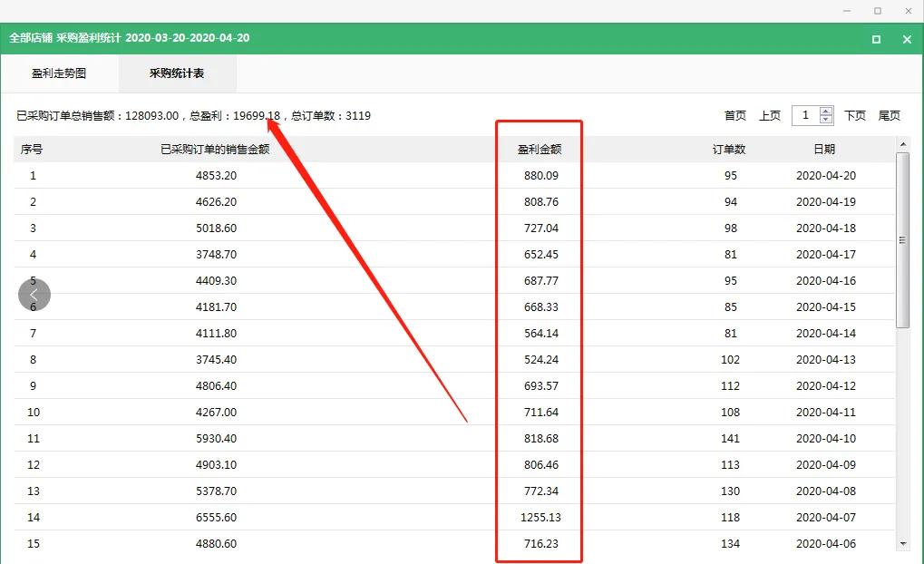Screen dimensions: 924x564
Task: Maximize the main application window
Action: coord(876,11)
